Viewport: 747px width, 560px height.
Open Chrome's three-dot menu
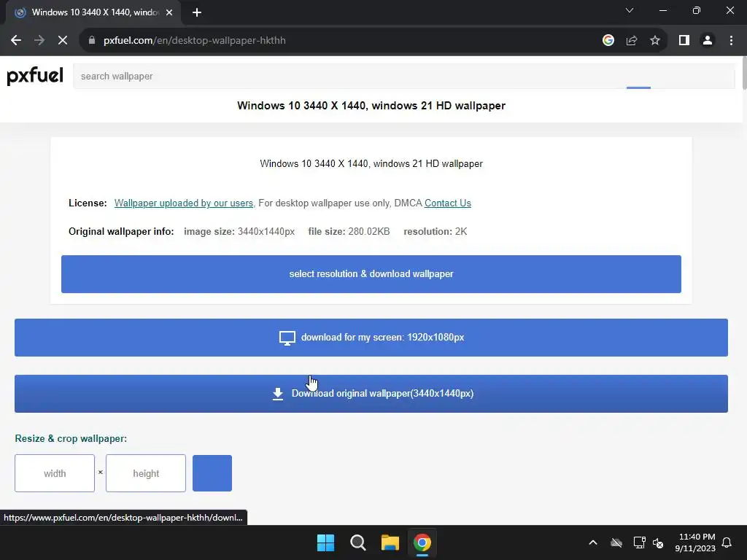[731, 41]
